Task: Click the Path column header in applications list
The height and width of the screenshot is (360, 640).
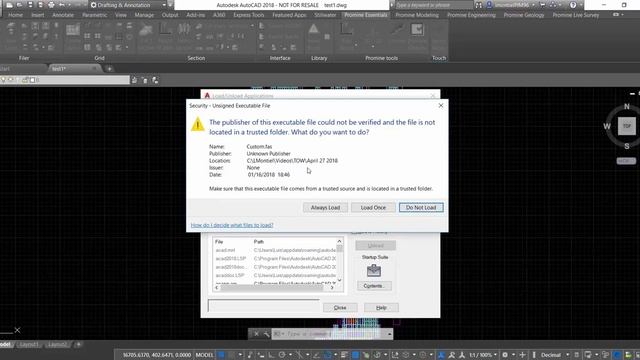Action: tap(259, 242)
